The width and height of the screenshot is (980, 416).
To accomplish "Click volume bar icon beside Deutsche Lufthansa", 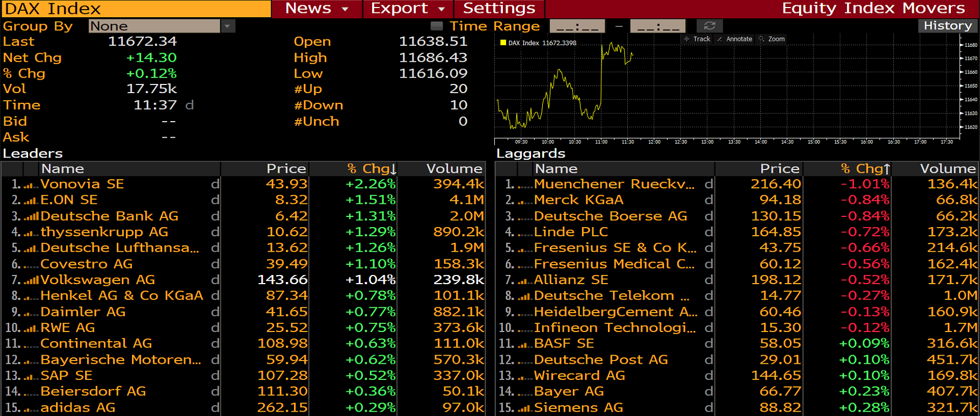I will [x=31, y=249].
